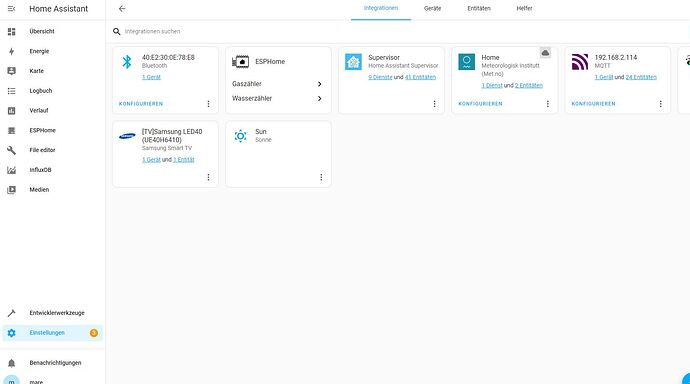This screenshot has width=690, height=384.
Task: Open the Energie lightning icon
Action: click(x=11, y=51)
